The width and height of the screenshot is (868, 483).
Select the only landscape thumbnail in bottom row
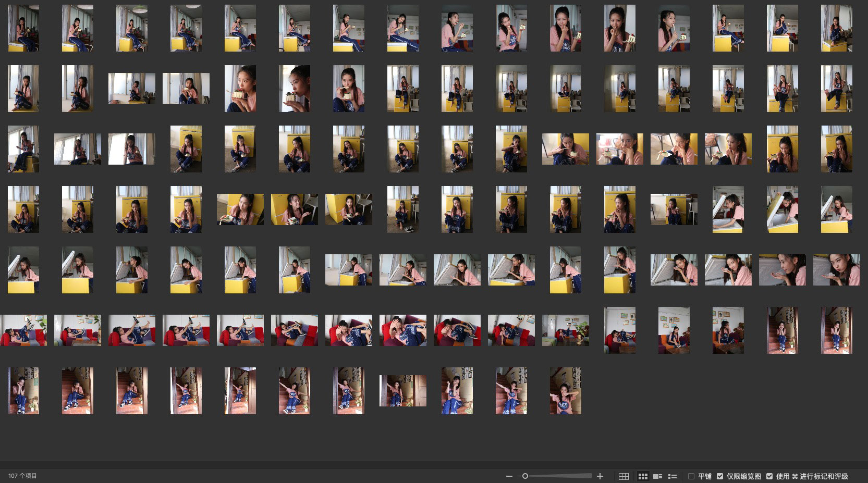point(402,391)
